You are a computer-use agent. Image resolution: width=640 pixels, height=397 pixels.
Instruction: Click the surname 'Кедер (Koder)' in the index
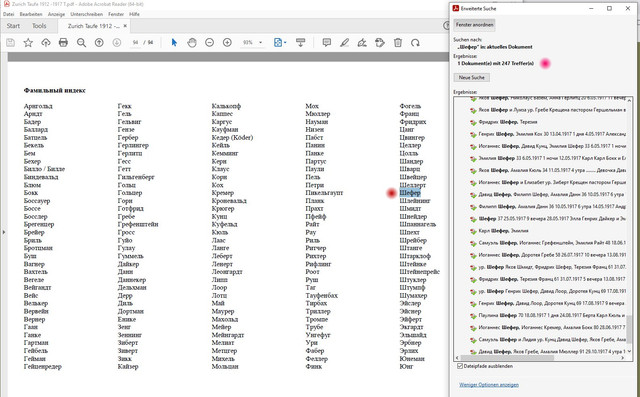point(232,138)
